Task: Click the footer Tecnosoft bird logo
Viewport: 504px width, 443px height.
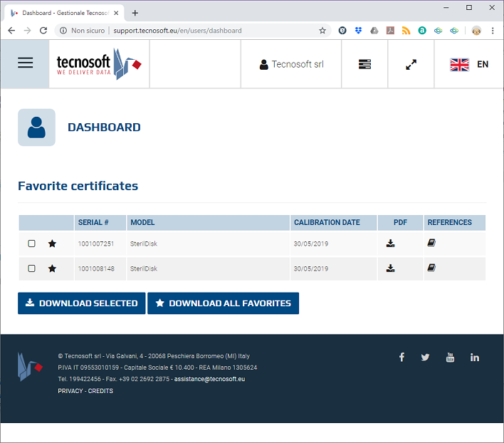Action: (30, 367)
